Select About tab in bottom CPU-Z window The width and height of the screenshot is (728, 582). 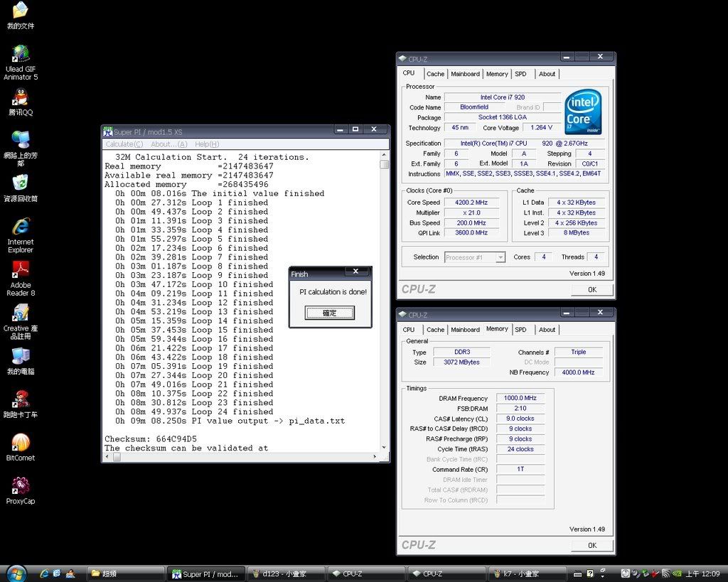point(547,330)
